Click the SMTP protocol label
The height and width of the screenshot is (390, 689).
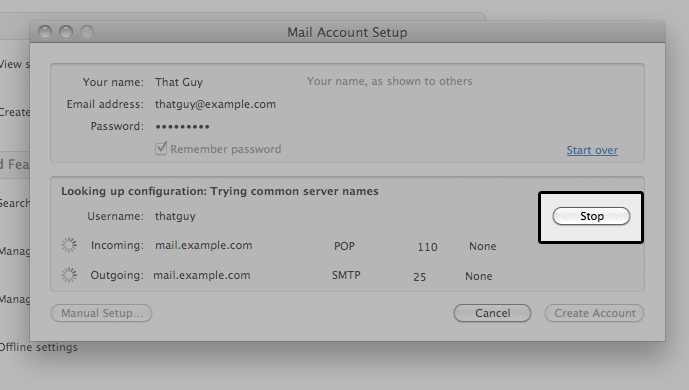tap(346, 275)
